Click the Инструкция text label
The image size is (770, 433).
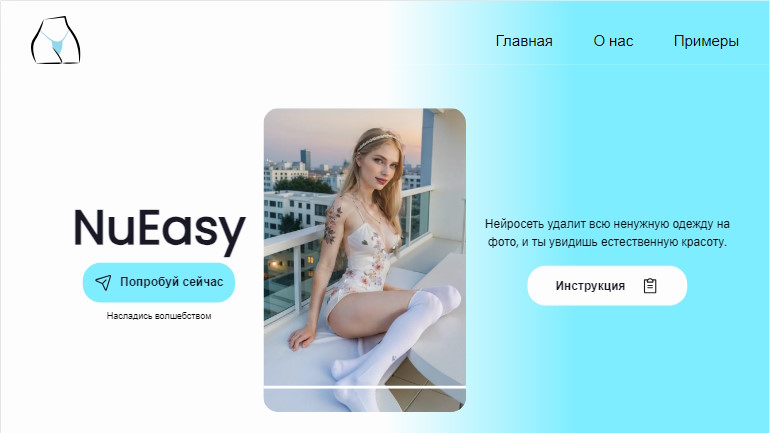click(590, 286)
